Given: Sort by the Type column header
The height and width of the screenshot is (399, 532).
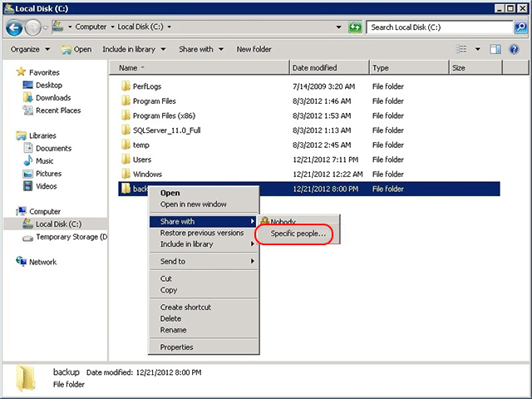Looking at the screenshot, I should pyautogui.click(x=409, y=67).
